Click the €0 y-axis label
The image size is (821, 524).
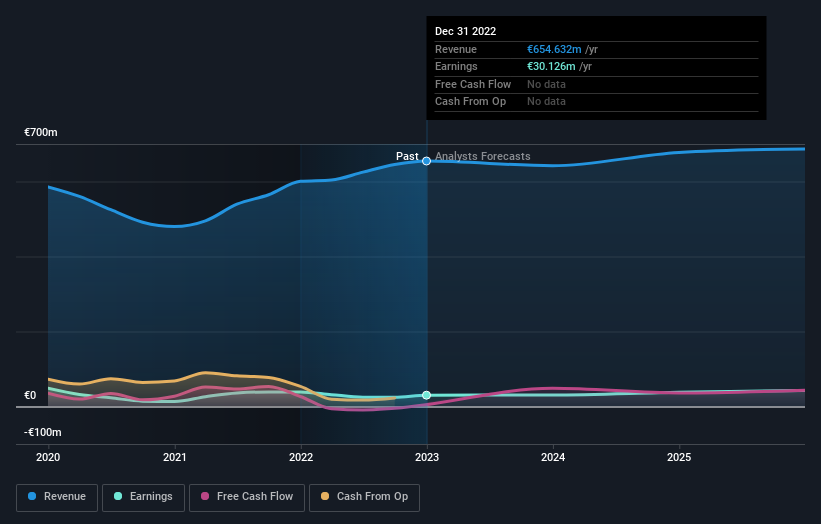click(x=30, y=396)
